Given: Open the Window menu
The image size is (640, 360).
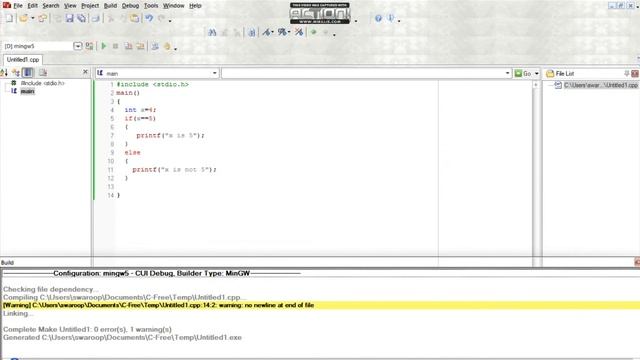Looking at the screenshot, I should [173, 6].
